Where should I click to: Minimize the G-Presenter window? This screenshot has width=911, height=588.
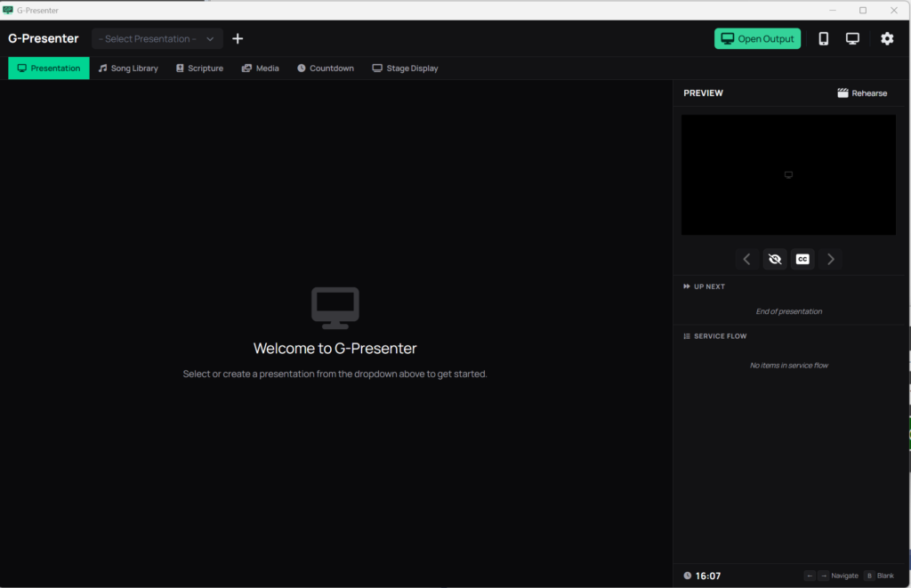(832, 10)
